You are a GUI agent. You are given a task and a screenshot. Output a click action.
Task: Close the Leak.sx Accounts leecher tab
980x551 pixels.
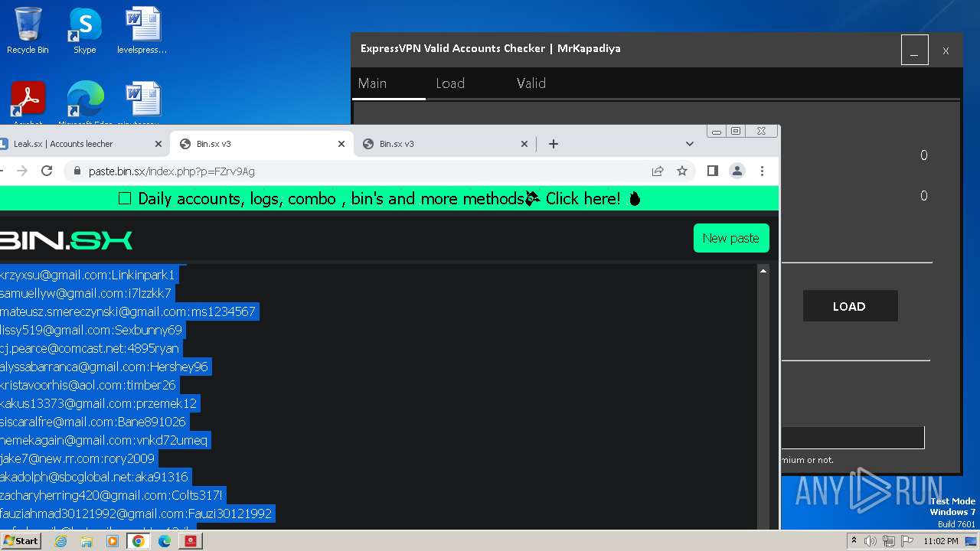[x=158, y=144]
